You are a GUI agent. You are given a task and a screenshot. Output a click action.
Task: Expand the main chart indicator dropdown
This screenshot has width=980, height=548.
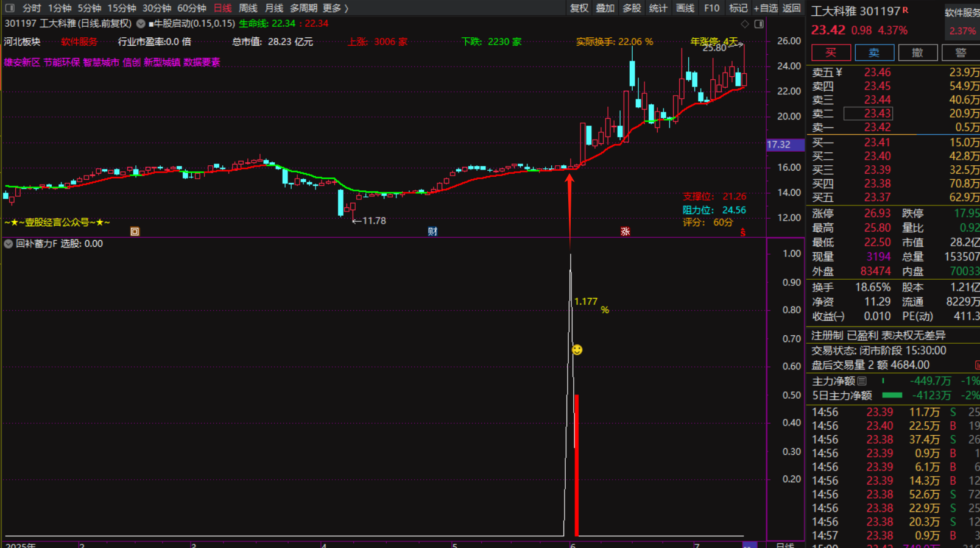141,24
